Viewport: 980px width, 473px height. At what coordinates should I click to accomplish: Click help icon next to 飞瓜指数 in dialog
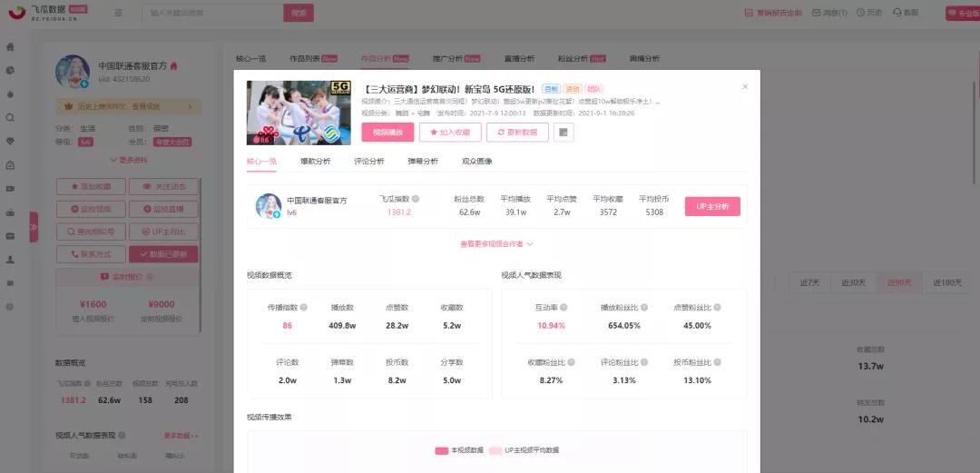[x=416, y=199]
